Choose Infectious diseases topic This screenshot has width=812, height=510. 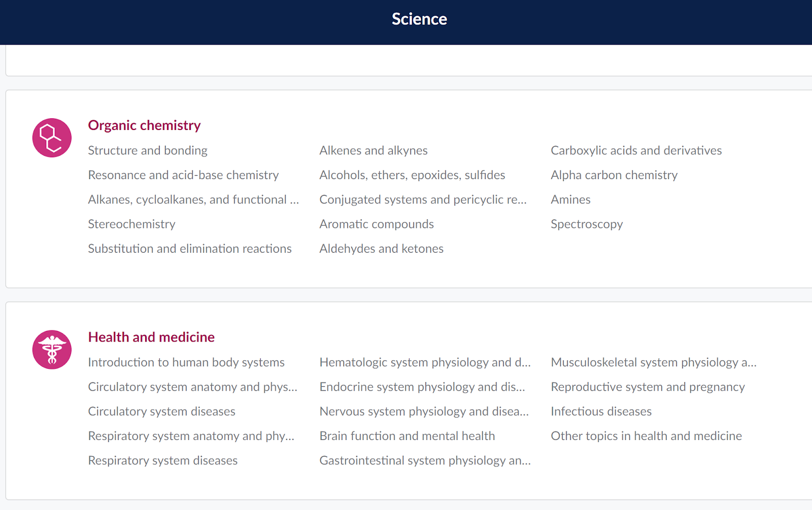click(601, 412)
